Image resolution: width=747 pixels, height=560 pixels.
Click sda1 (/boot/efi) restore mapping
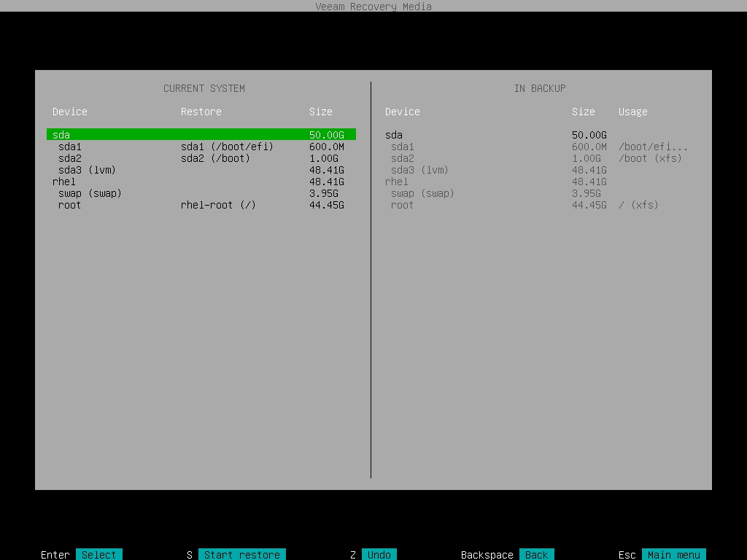tap(227, 147)
